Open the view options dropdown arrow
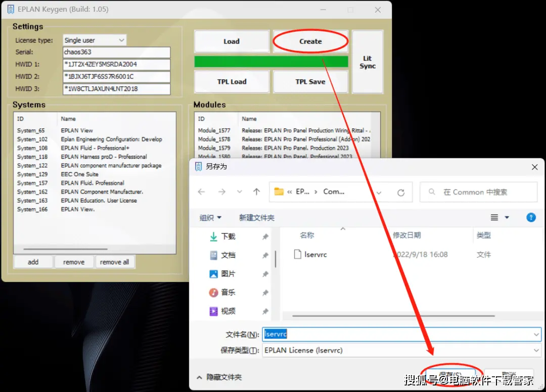Viewport: 546px width, 392px height. pos(507,217)
